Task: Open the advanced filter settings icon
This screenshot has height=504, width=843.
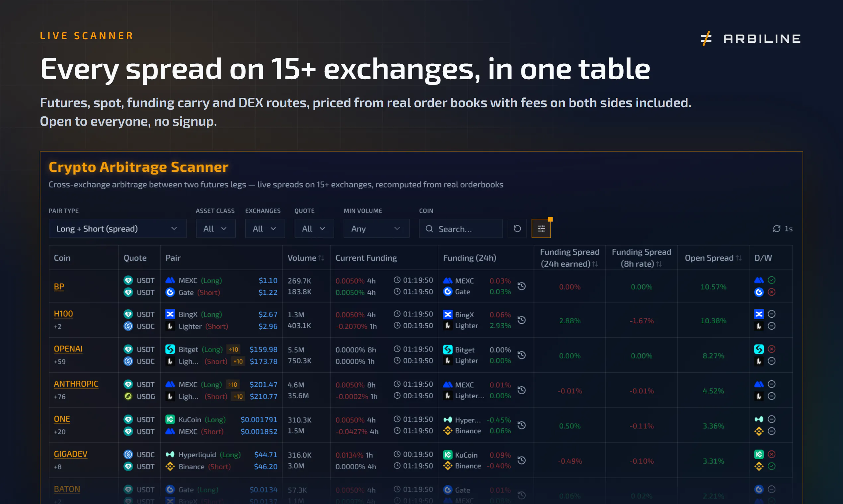Action: [541, 228]
